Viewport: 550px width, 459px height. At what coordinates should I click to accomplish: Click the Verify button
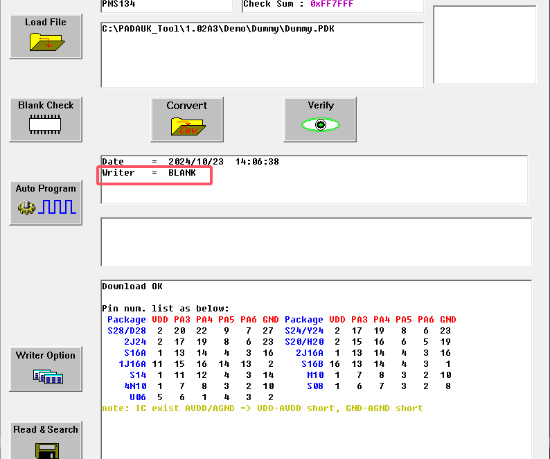point(320,120)
